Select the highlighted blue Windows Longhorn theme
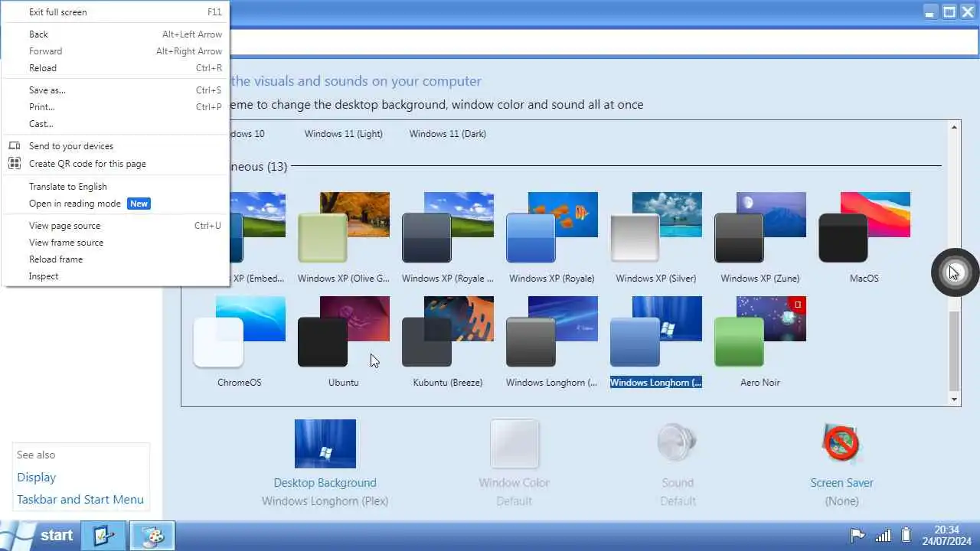The image size is (980, 551). tap(655, 341)
